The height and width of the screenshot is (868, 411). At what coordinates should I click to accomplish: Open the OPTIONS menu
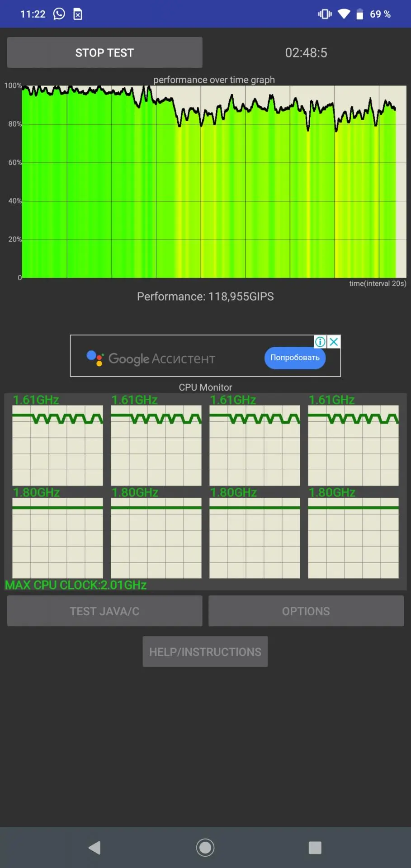306,611
